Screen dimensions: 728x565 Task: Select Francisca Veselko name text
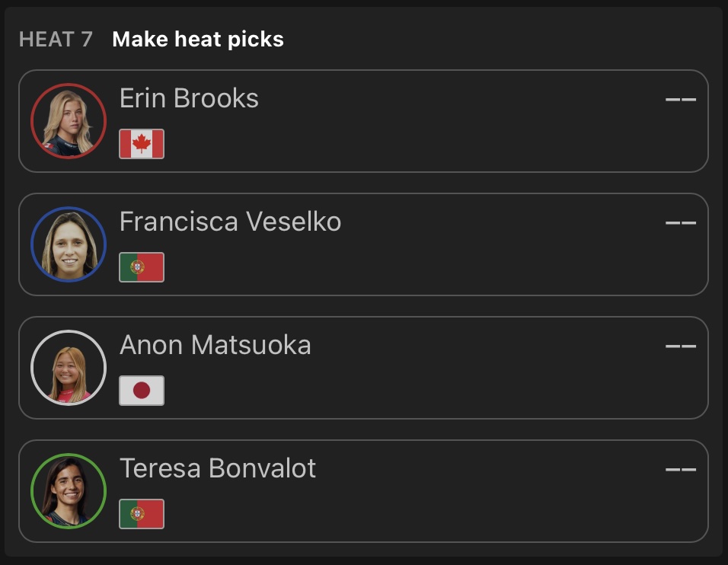(x=230, y=222)
